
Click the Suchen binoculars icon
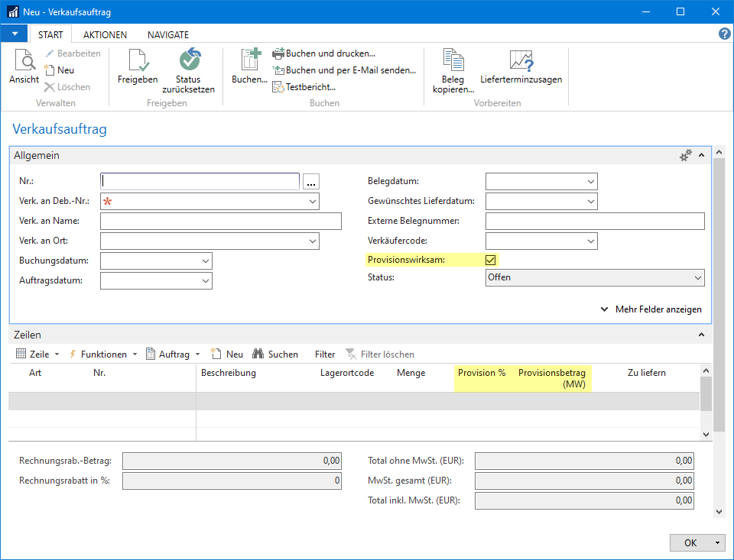[x=258, y=354]
